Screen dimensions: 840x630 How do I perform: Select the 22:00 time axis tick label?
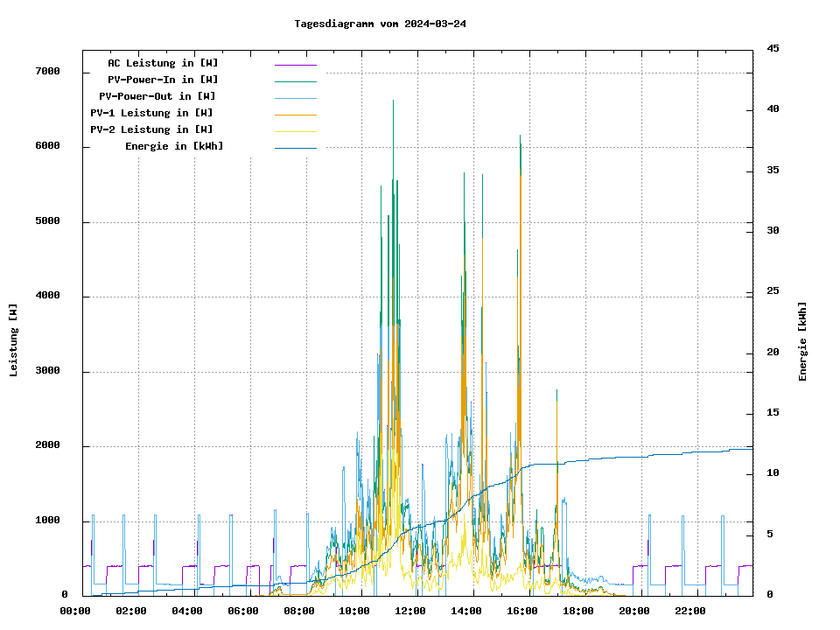click(x=690, y=611)
